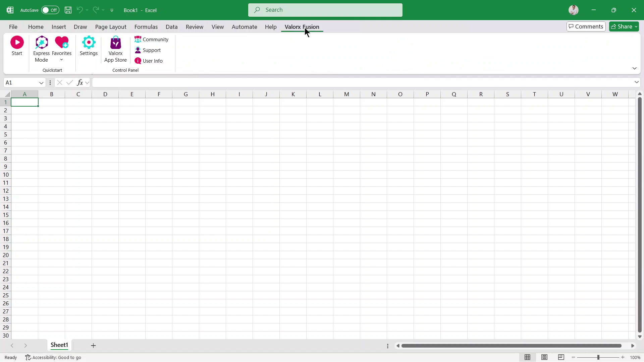Click the zoom slider handle
The image size is (644, 362).
598,357
